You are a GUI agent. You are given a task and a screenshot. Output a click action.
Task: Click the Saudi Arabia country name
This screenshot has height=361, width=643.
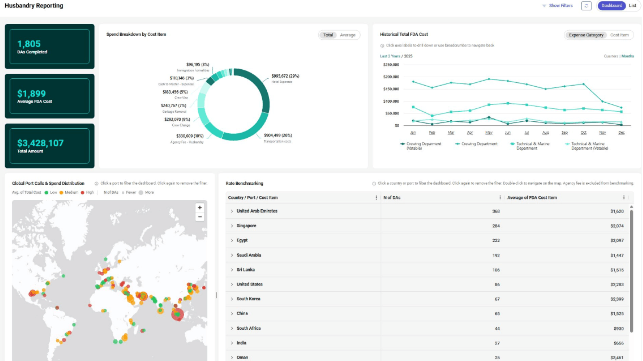[249, 255]
